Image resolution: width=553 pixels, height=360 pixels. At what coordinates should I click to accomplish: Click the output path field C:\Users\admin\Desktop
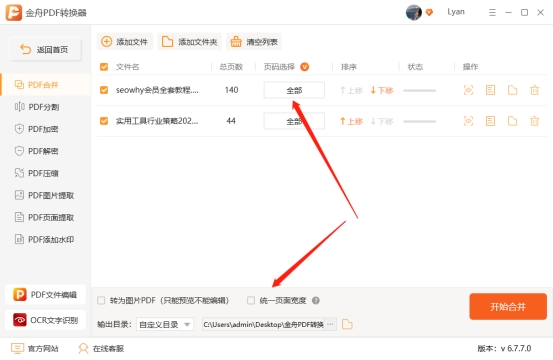click(263, 324)
